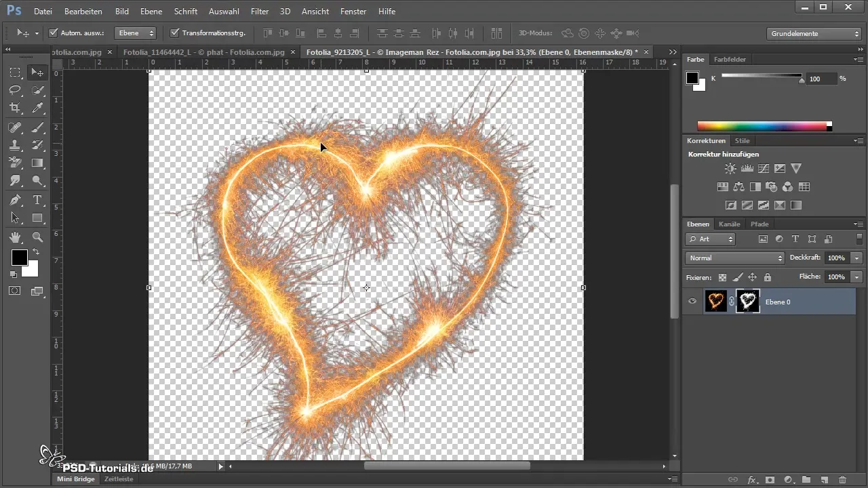The image size is (868, 488).
Task: Toggle lock image pixels brush icon
Action: tap(737, 277)
